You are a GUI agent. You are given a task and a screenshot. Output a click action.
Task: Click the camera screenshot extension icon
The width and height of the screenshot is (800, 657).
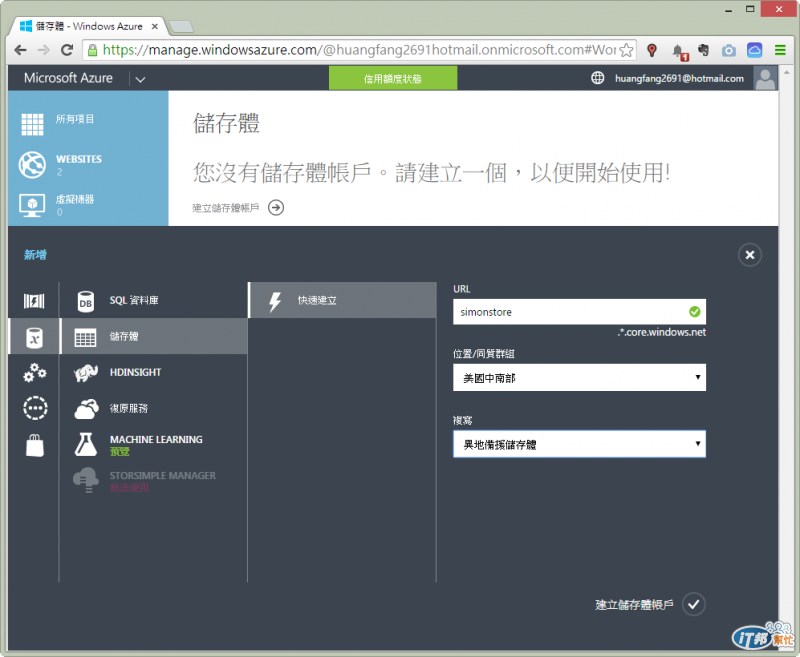(x=729, y=50)
